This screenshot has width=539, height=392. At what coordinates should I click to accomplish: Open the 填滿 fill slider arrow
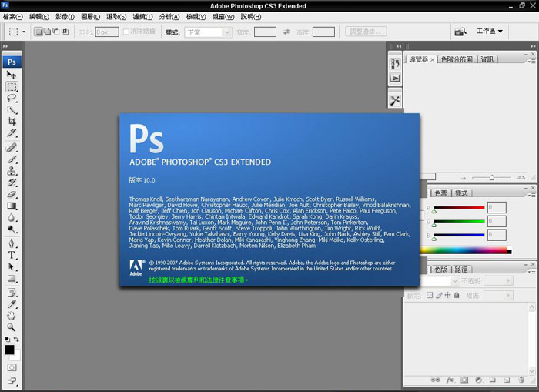pos(508,296)
